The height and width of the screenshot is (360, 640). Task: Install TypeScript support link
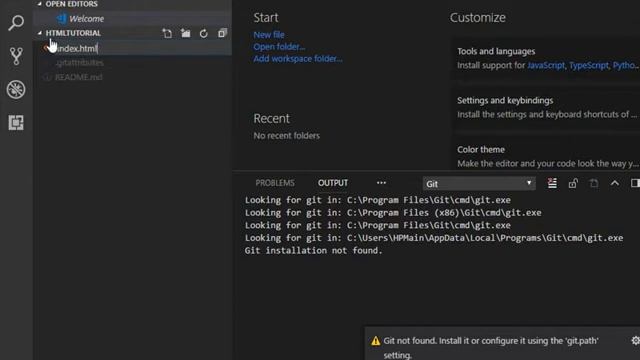588,65
